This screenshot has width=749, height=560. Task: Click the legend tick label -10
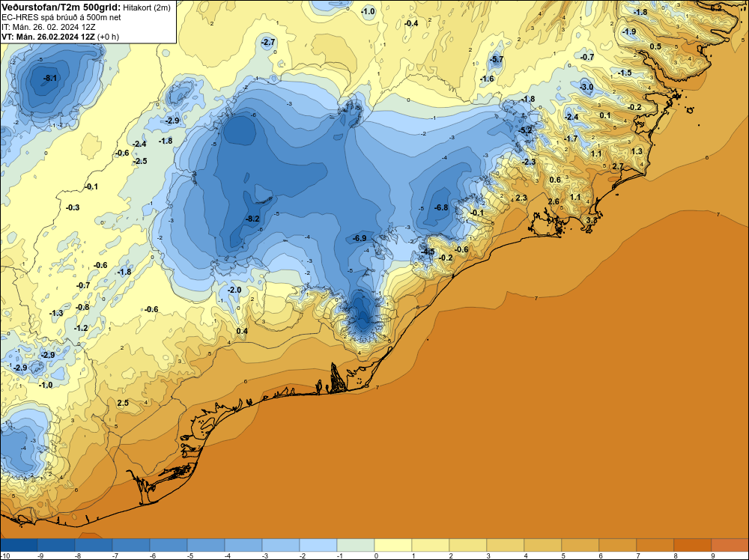point(4,556)
